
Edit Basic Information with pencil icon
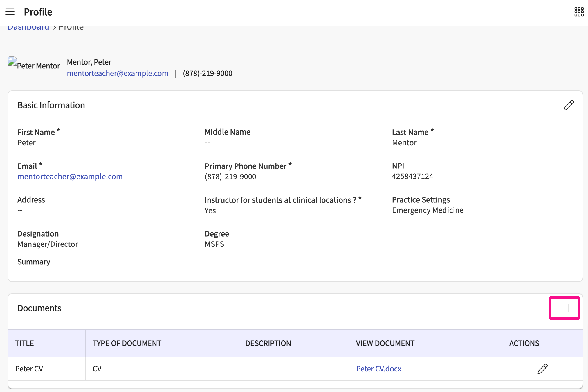pyautogui.click(x=569, y=105)
